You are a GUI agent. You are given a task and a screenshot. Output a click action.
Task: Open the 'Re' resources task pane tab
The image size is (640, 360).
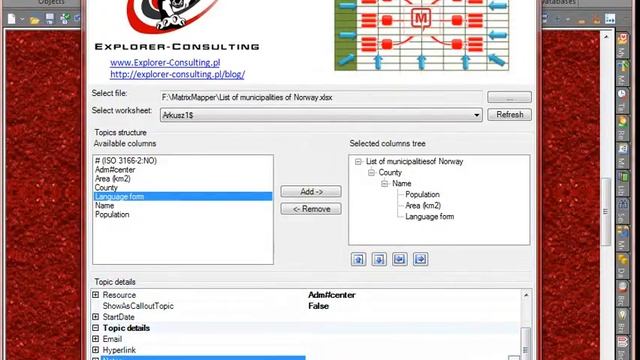[x=622, y=128]
